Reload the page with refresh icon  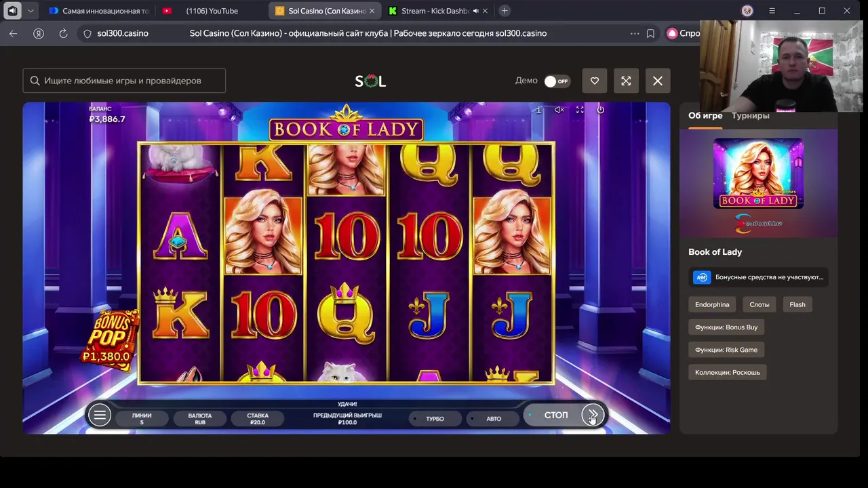63,33
